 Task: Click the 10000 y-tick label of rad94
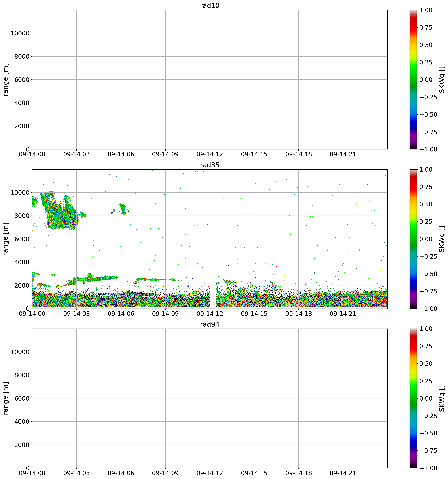20,352
